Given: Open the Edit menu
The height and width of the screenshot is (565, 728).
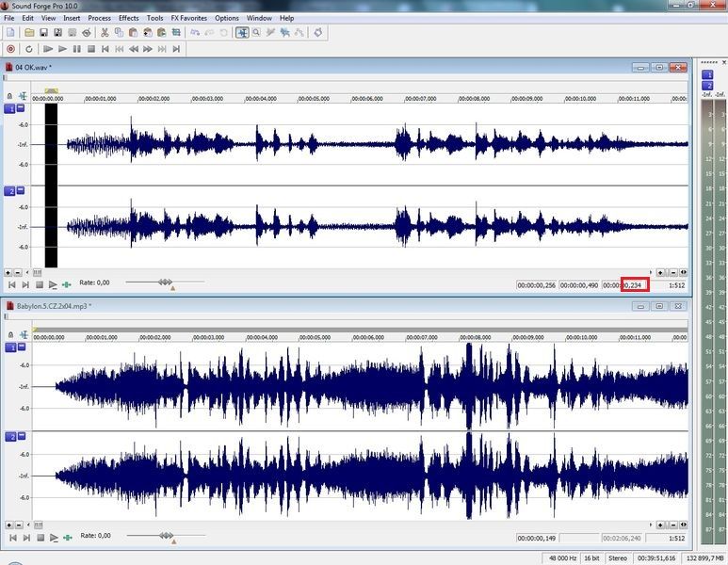Looking at the screenshot, I should [x=28, y=18].
